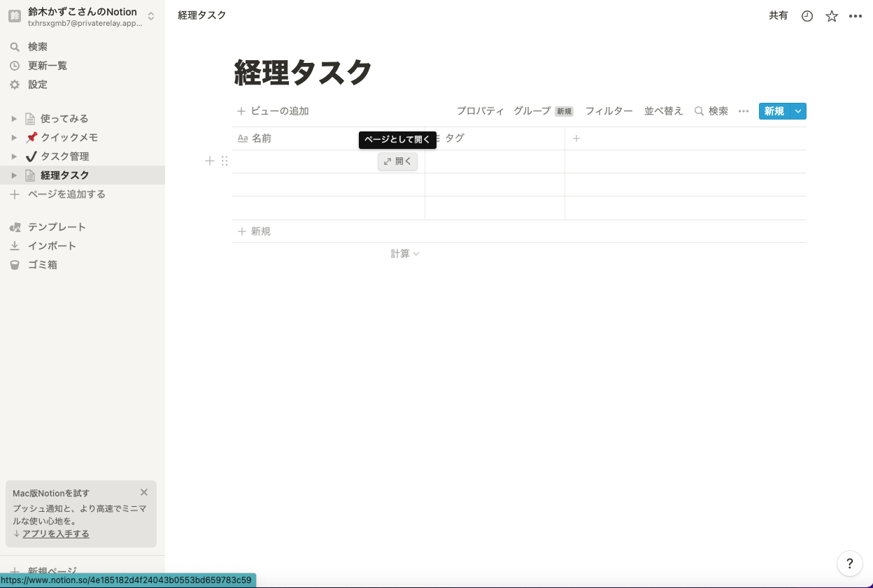Dismiss the Mac版Notion promo banner
Viewport: 873px width, 588px height.
(x=144, y=492)
